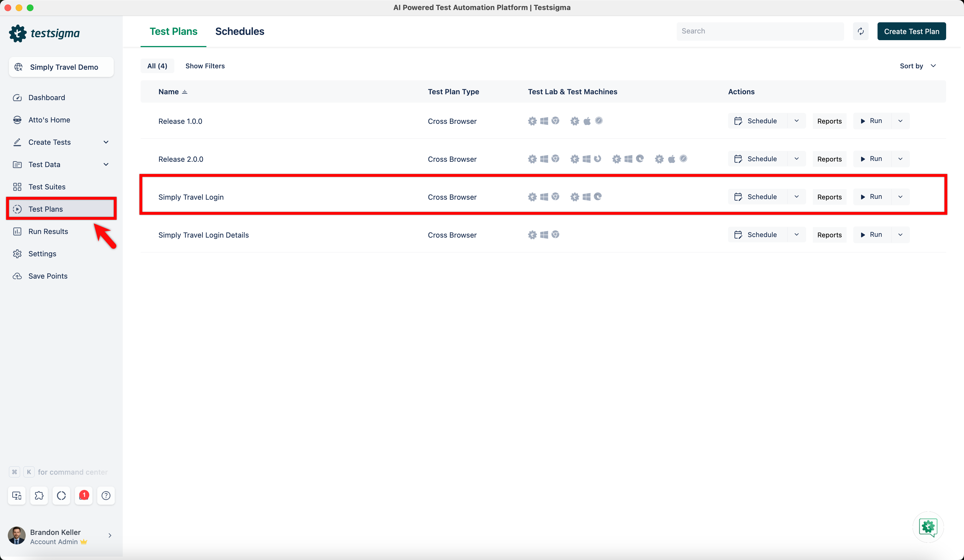This screenshot has height=560, width=964.
Task: Open Run dropdown arrow for Release 1.0.0
Action: tap(900, 121)
